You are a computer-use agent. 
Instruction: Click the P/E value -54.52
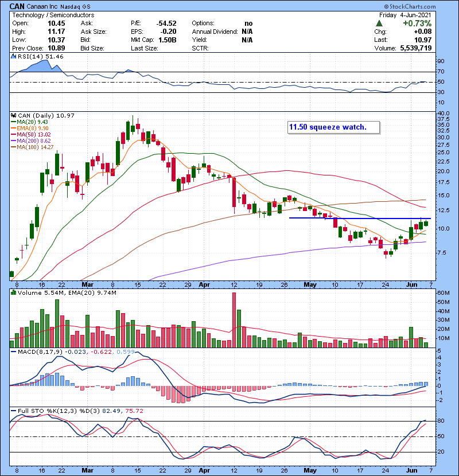(x=166, y=24)
